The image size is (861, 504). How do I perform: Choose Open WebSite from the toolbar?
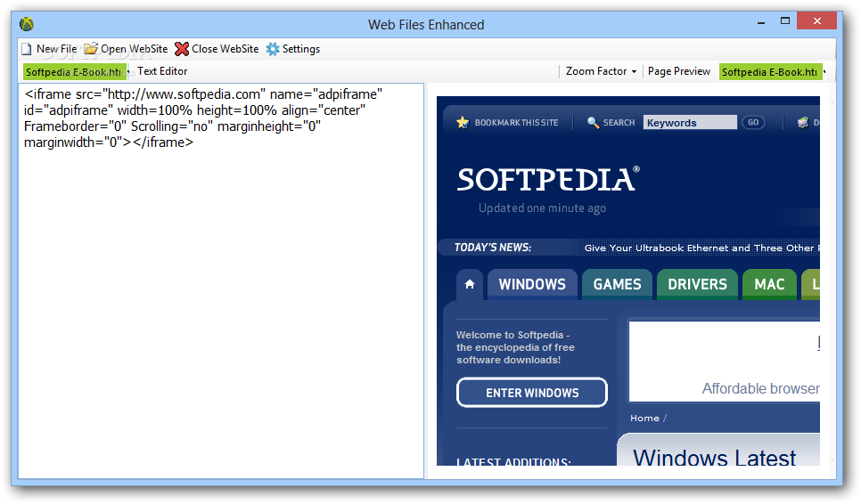(x=134, y=49)
